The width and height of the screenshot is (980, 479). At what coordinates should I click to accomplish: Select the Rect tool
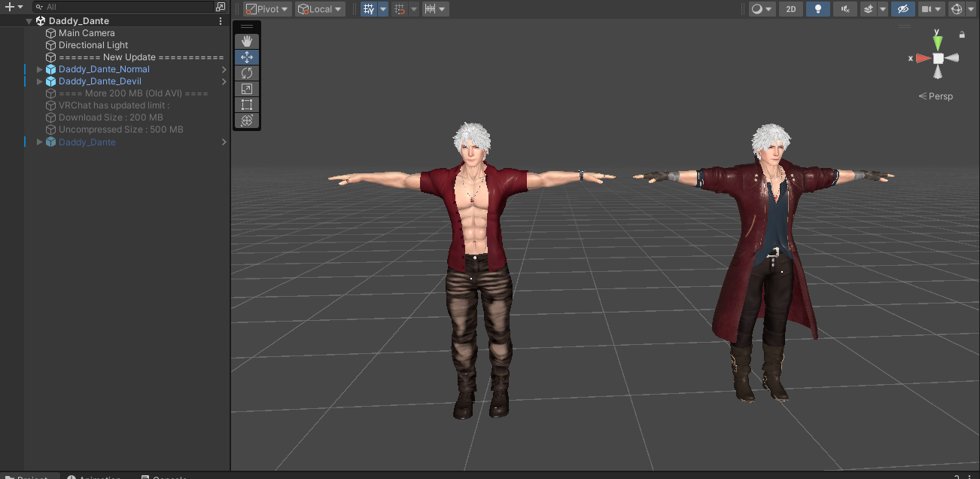pyautogui.click(x=247, y=105)
